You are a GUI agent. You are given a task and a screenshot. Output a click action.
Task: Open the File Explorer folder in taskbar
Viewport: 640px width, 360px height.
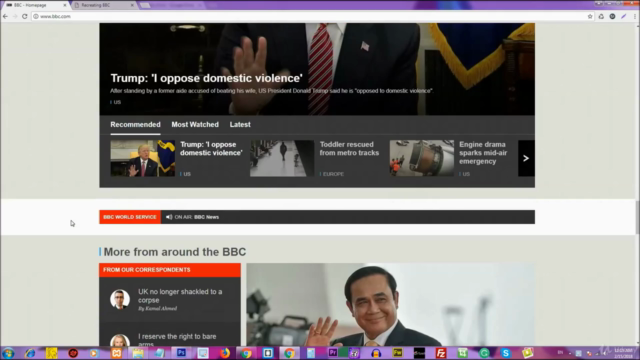pyautogui.click(x=138, y=353)
